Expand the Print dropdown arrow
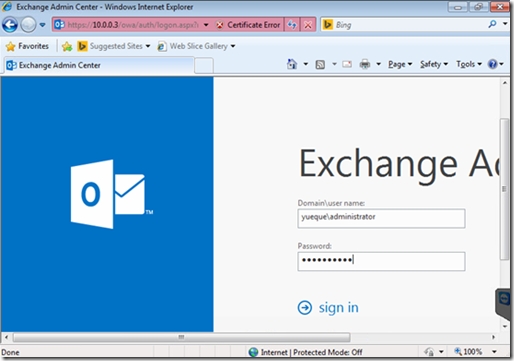 378,64
